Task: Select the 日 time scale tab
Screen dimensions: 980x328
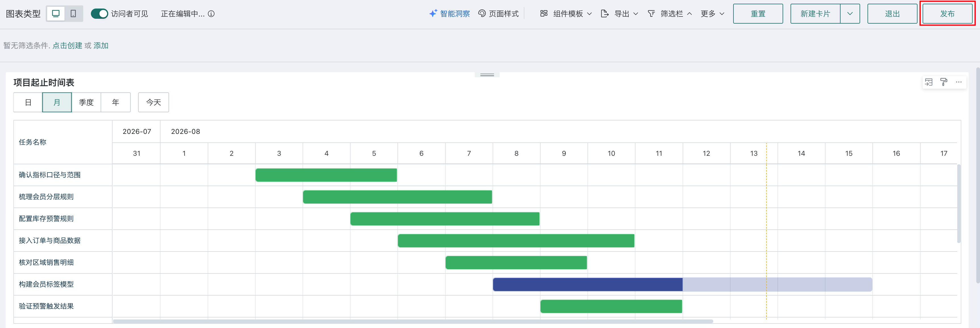Action: [28, 102]
